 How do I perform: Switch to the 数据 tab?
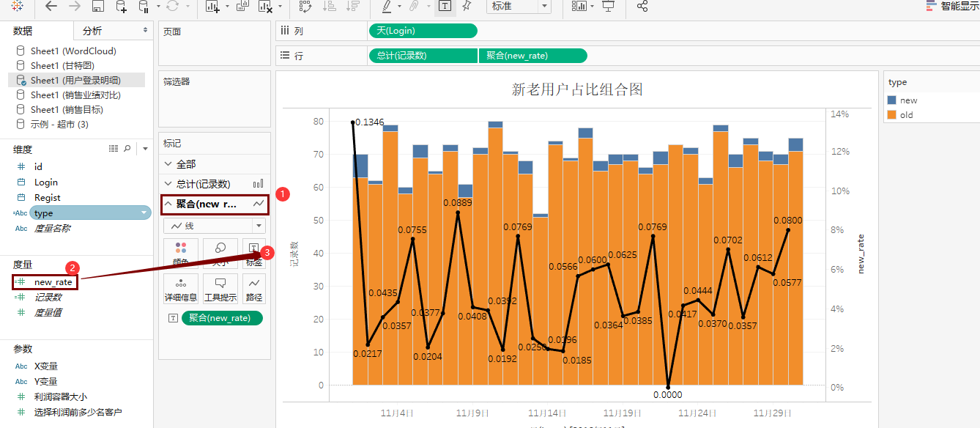coord(23,31)
